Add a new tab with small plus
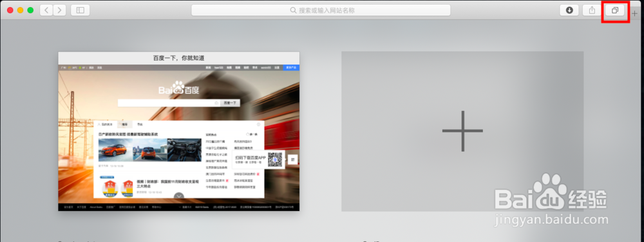The height and width of the screenshot is (242, 644). tap(635, 13)
